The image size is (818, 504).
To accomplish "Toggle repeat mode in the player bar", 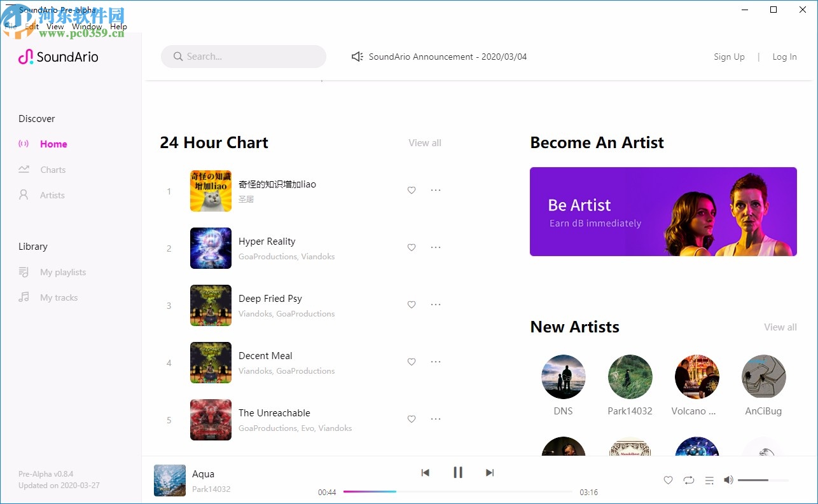I will pos(689,480).
